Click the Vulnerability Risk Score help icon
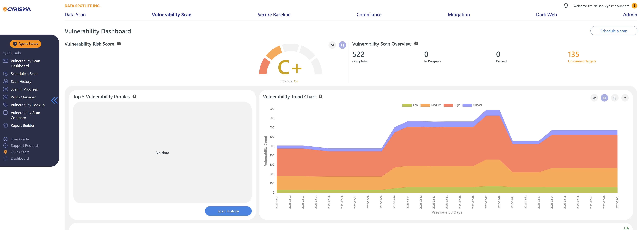This screenshot has height=230, width=644. [119, 44]
